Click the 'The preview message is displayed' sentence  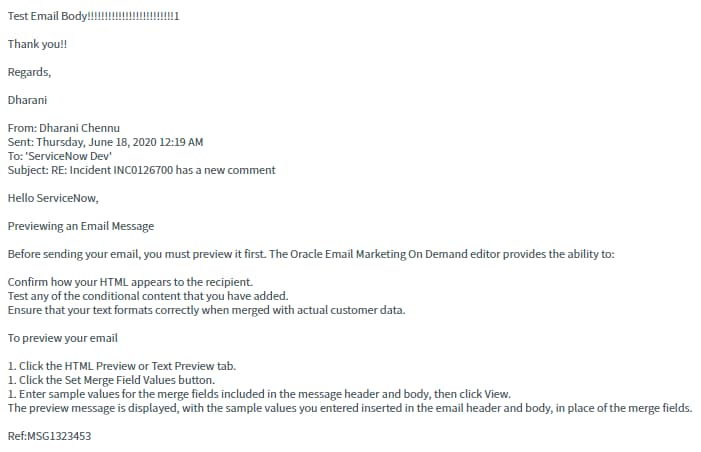(x=350, y=408)
